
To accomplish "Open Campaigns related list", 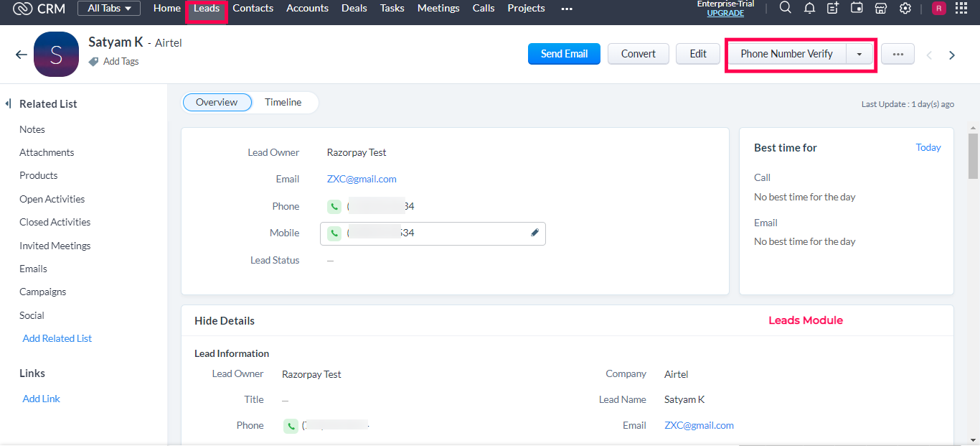I will tap(43, 292).
